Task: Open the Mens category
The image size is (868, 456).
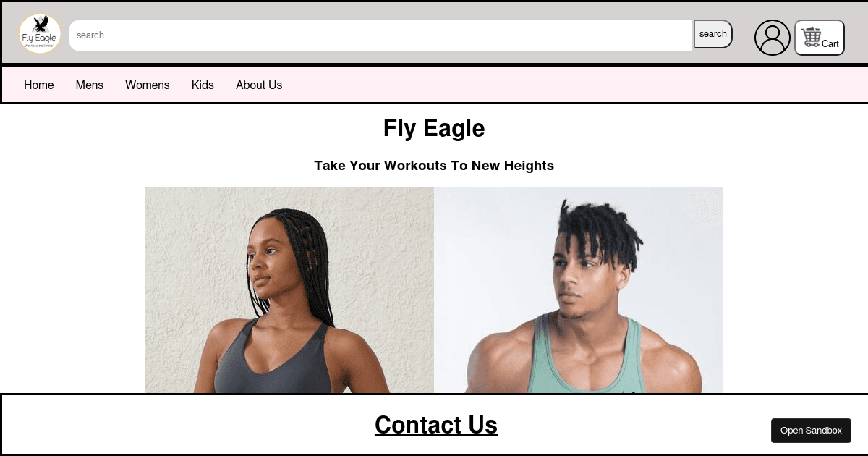Action: (x=90, y=85)
